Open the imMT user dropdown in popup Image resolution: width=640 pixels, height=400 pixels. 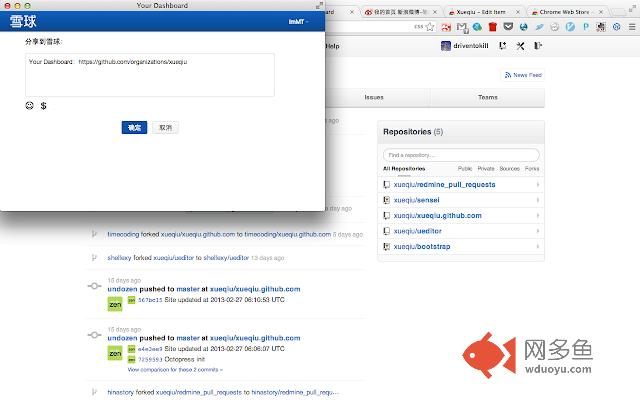(299, 22)
